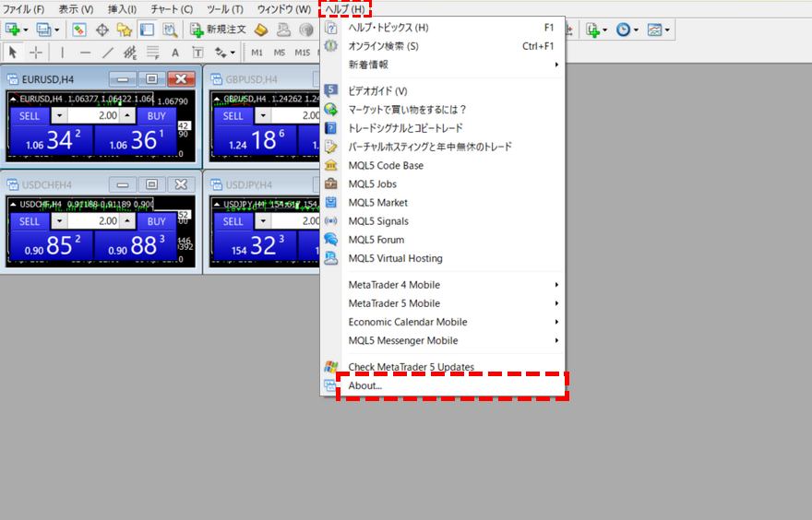812x520 pixels.
Task: Toggle the Market Watch window icon
Action: (x=78, y=30)
